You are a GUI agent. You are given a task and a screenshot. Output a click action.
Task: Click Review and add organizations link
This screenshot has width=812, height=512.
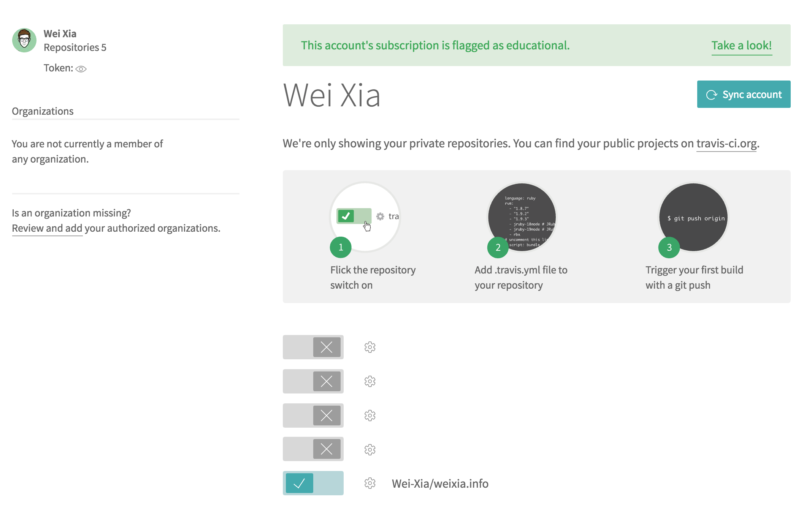point(47,228)
